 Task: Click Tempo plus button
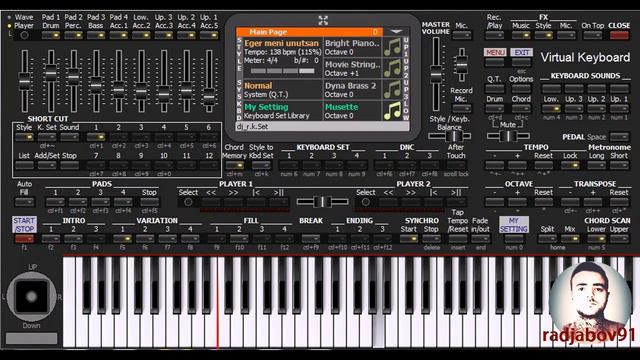[517, 165]
